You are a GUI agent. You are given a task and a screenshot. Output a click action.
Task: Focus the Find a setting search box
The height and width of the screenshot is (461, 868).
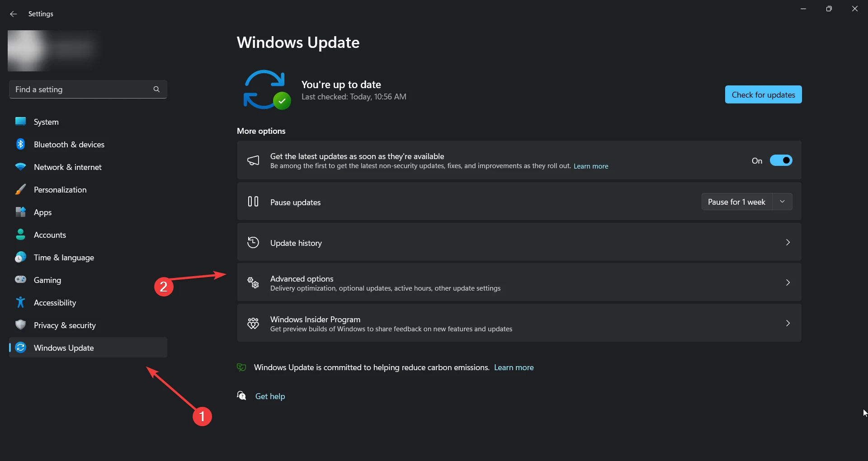(88, 89)
